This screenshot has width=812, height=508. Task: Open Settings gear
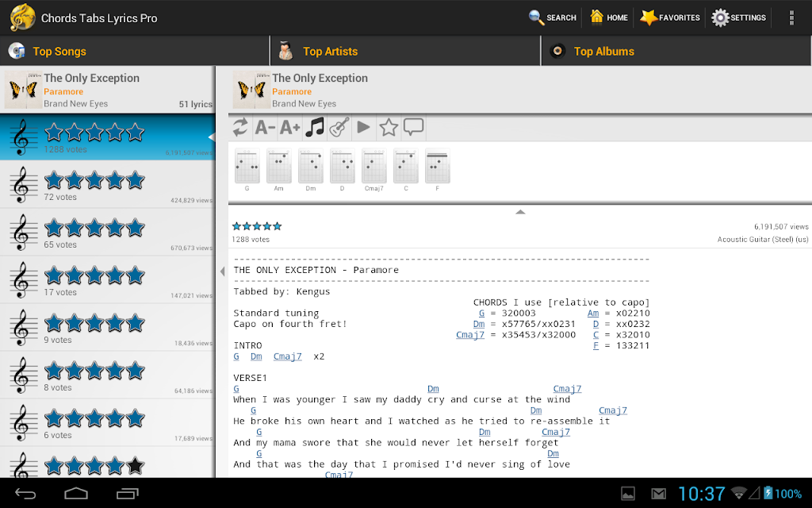click(738, 17)
